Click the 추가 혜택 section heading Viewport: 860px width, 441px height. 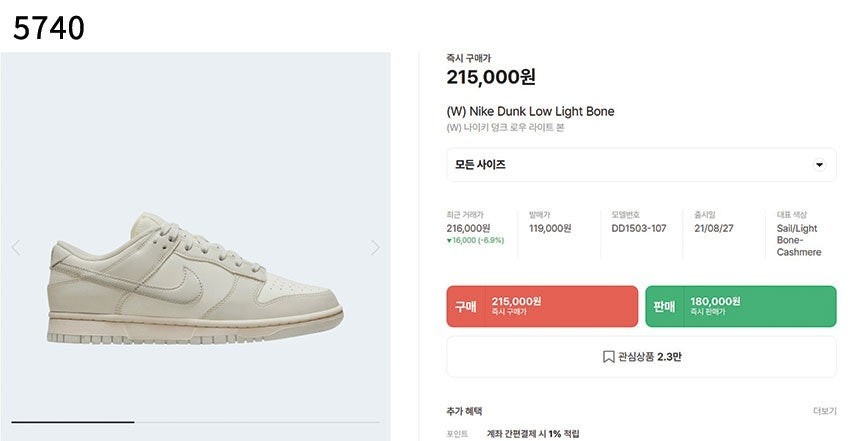pos(464,411)
